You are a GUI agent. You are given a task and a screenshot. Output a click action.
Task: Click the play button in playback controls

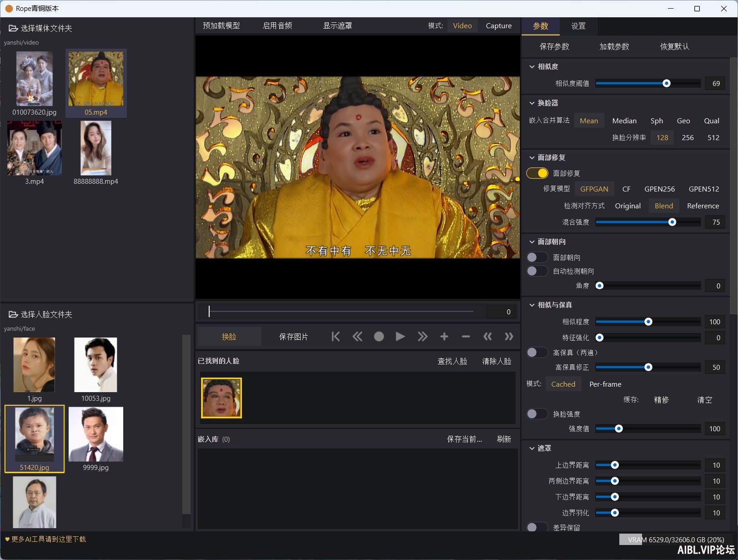click(x=400, y=336)
